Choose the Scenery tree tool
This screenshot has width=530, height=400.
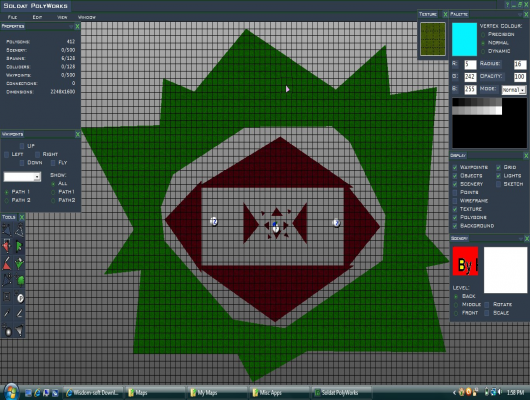[19, 280]
